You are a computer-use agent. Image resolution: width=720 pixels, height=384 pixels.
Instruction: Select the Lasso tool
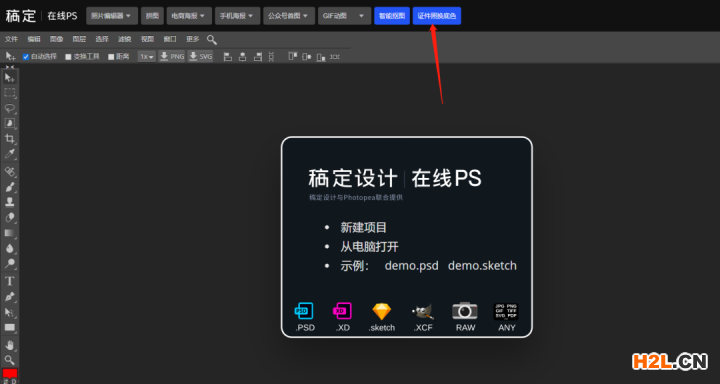10,108
